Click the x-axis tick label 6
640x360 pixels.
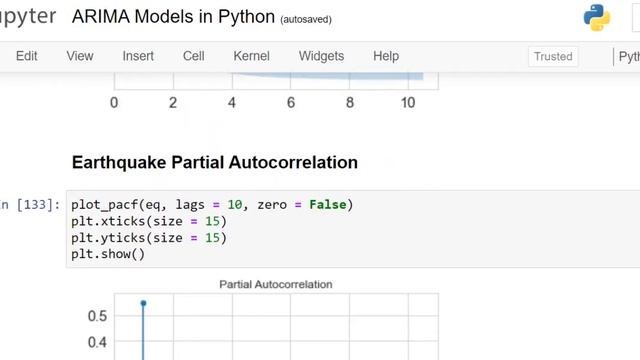(291, 102)
